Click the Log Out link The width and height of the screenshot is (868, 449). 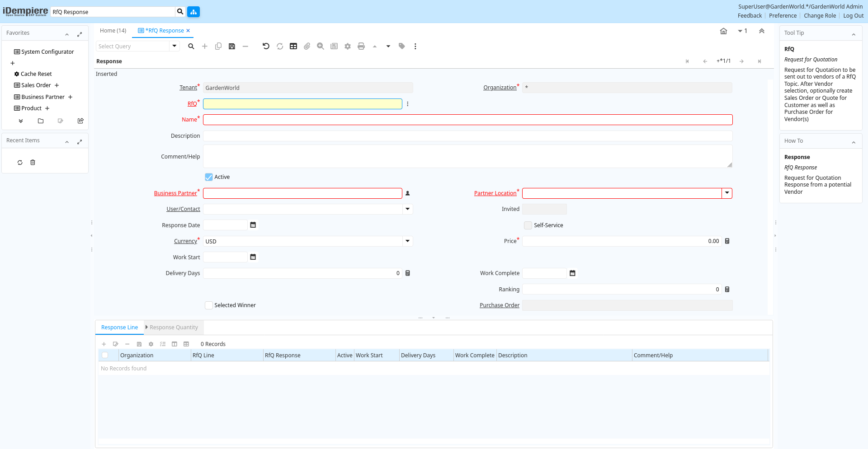(x=853, y=16)
